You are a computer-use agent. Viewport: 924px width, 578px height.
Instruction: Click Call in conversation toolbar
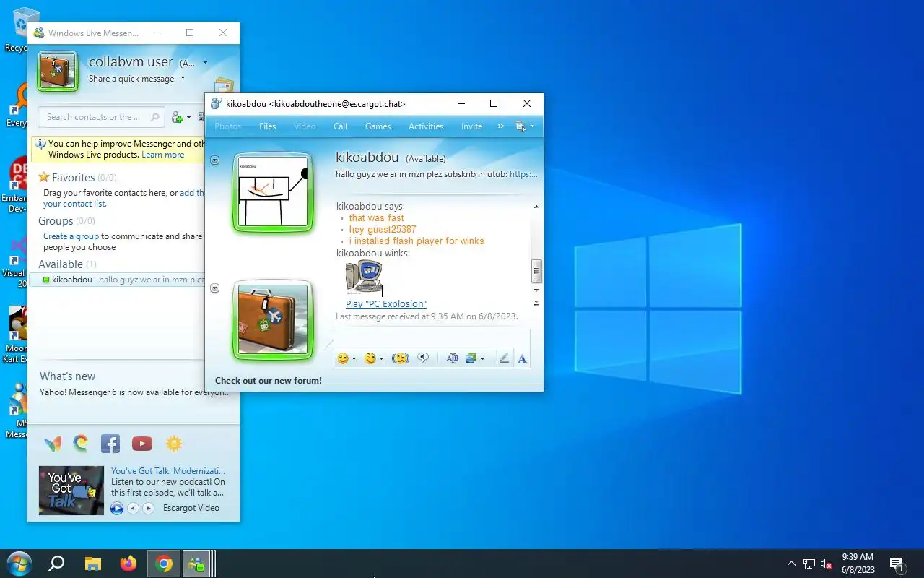coord(341,126)
